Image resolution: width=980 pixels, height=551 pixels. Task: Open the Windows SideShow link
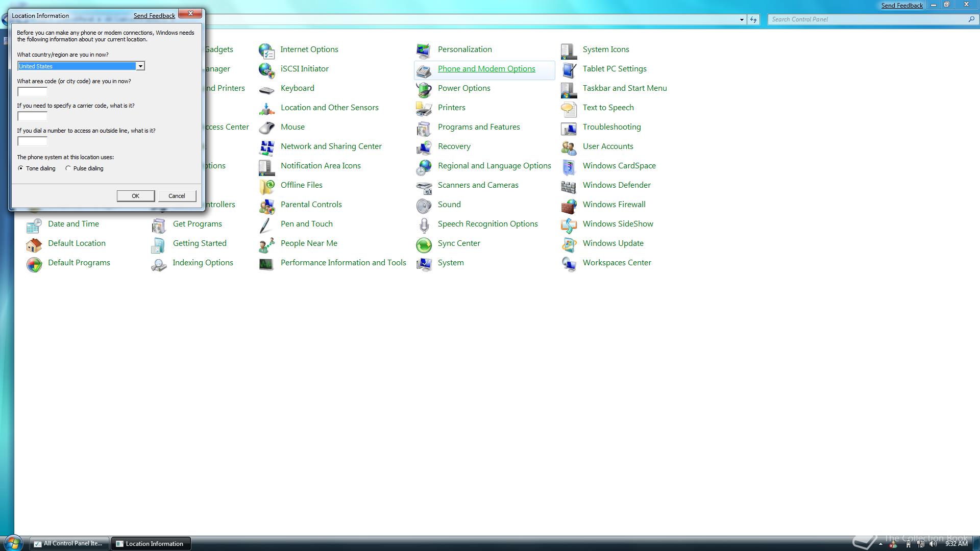click(x=618, y=224)
